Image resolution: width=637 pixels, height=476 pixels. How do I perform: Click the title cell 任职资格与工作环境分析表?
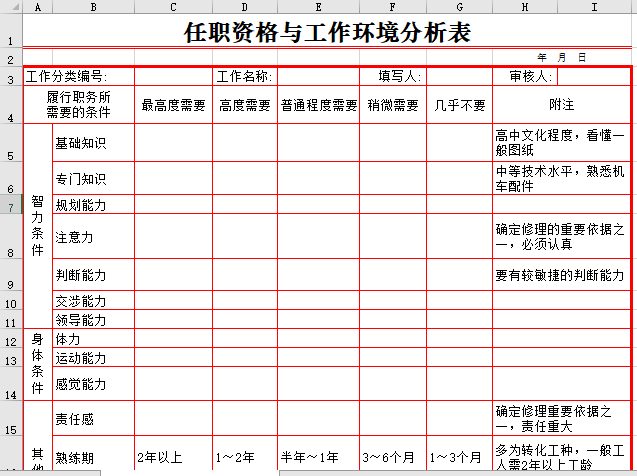(326, 32)
